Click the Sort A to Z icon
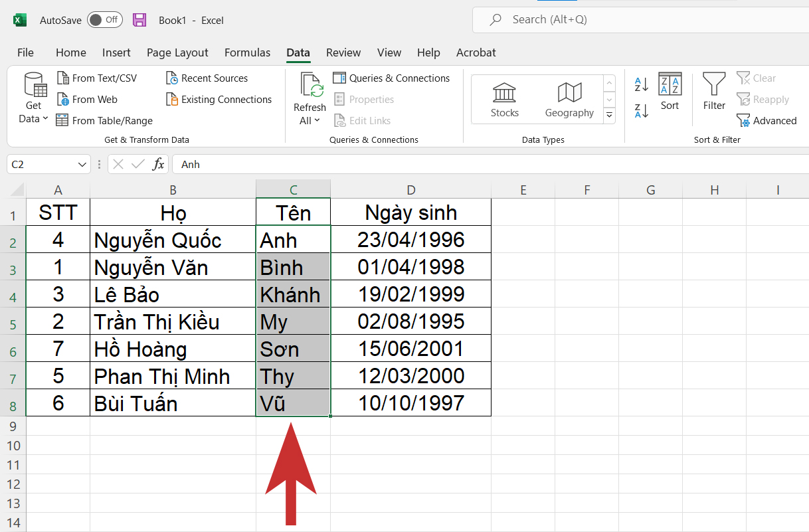This screenshot has height=532, width=809. pos(641,84)
